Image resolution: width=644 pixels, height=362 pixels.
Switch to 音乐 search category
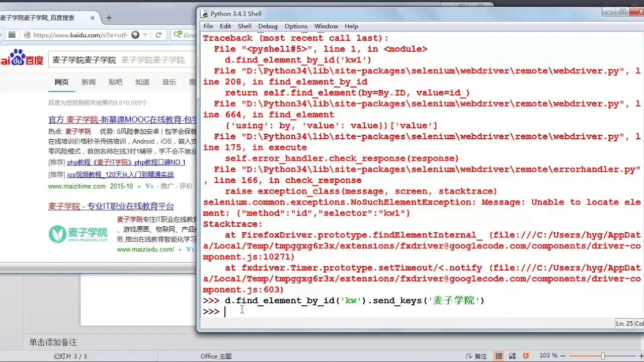click(x=169, y=82)
